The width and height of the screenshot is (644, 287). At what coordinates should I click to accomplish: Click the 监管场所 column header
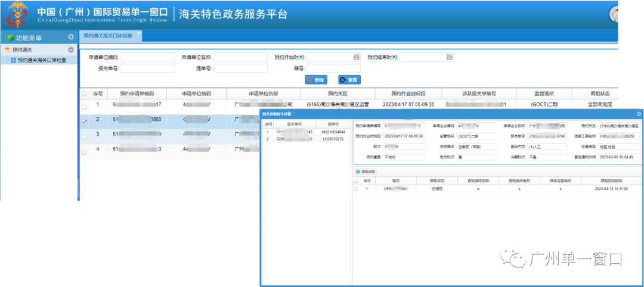(544, 93)
